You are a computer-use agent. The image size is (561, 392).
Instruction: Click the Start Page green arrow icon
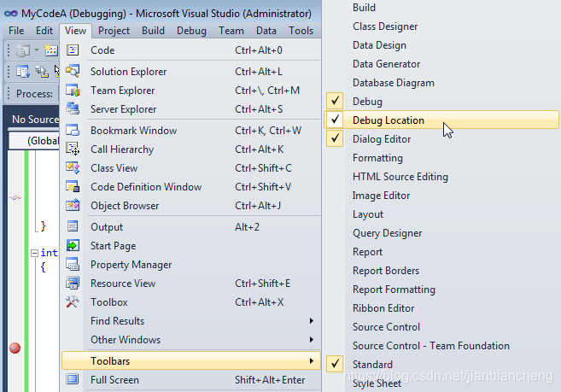(x=73, y=246)
